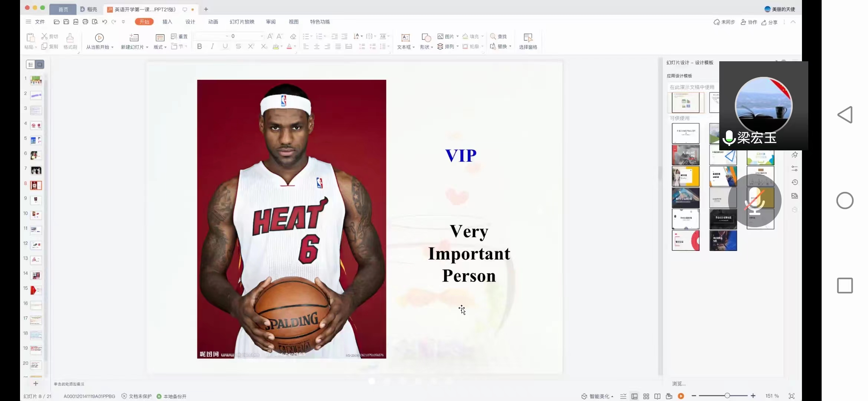Zoom in with the plus button
Viewport: 868px width, 401px height.
[753, 396]
